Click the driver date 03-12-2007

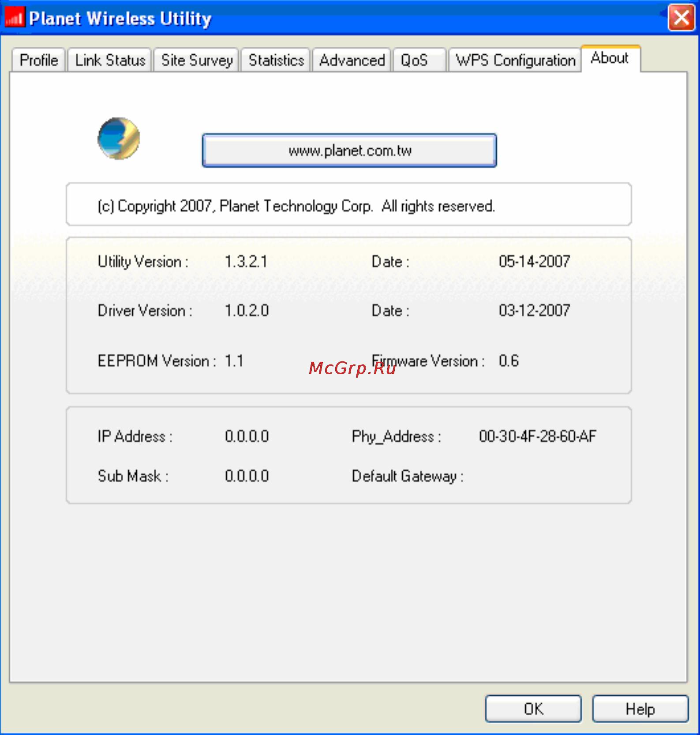[534, 311]
